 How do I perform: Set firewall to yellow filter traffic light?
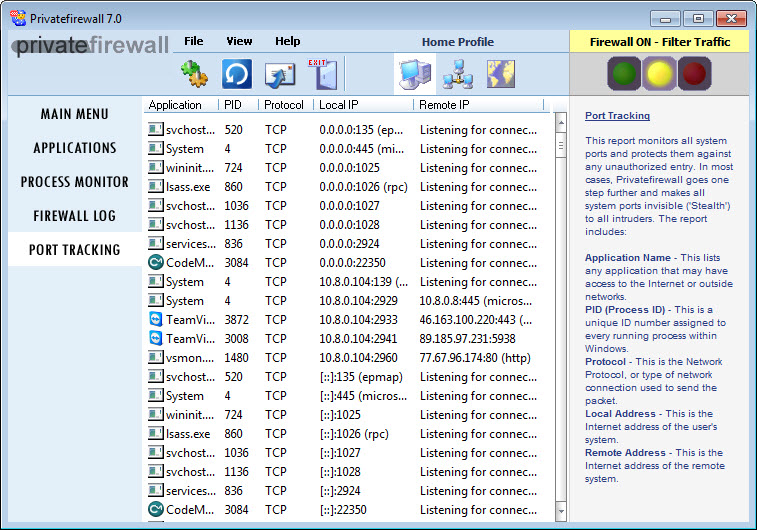(x=659, y=73)
